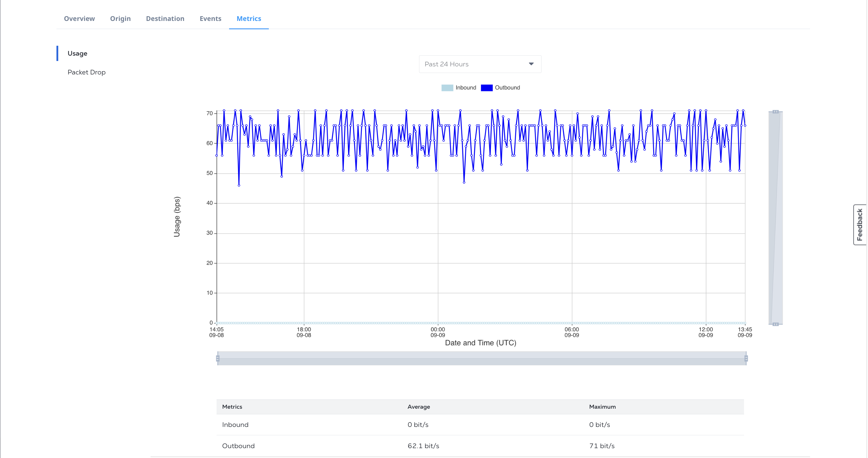Click the horizontal range slider right handle

click(746, 358)
